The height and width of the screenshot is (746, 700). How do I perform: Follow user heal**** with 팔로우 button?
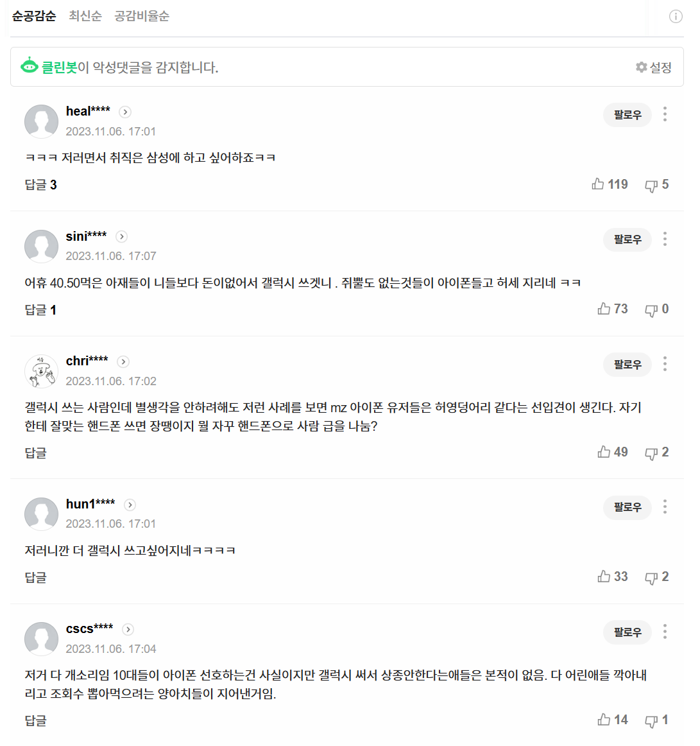click(x=627, y=115)
